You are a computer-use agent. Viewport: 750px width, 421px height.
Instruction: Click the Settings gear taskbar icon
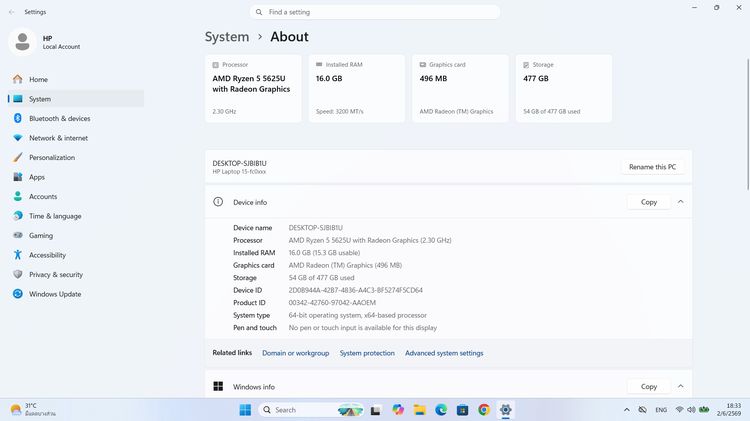(506, 410)
